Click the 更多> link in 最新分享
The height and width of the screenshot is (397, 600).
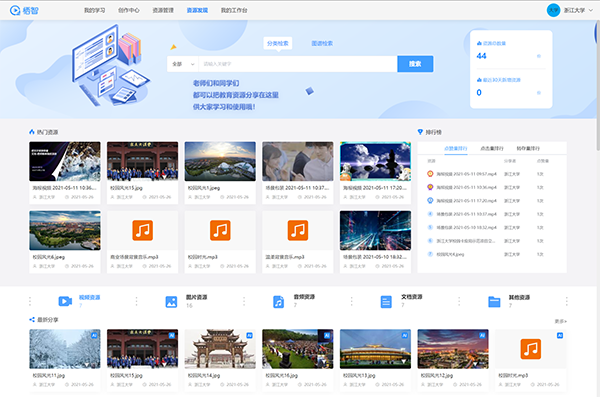pyautogui.click(x=561, y=321)
